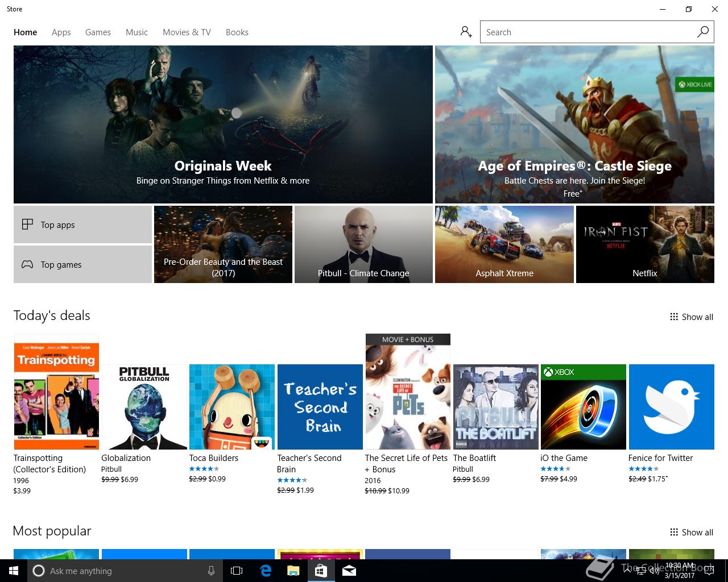This screenshot has width=728, height=582.
Task: Switch to the Home tab
Action: [x=26, y=32]
